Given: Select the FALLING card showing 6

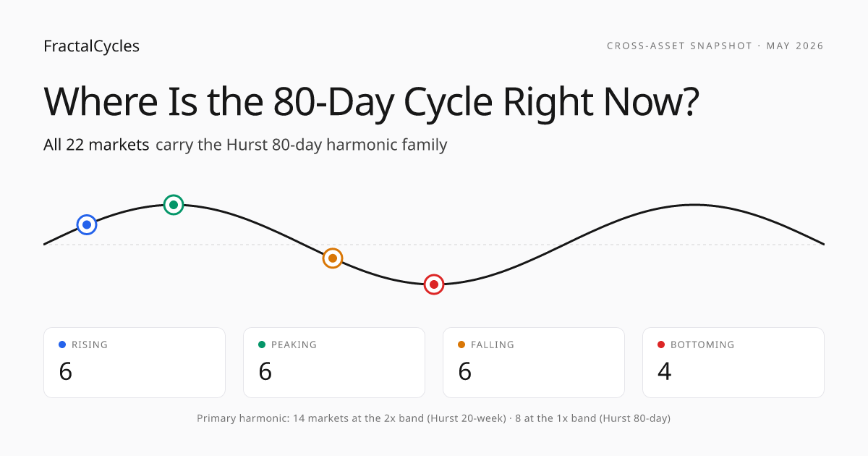Looking at the screenshot, I should click(534, 363).
